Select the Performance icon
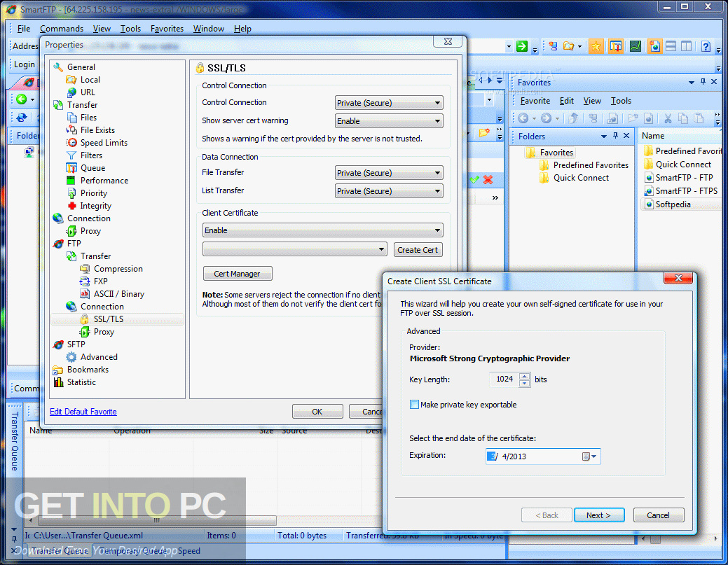 coord(71,181)
